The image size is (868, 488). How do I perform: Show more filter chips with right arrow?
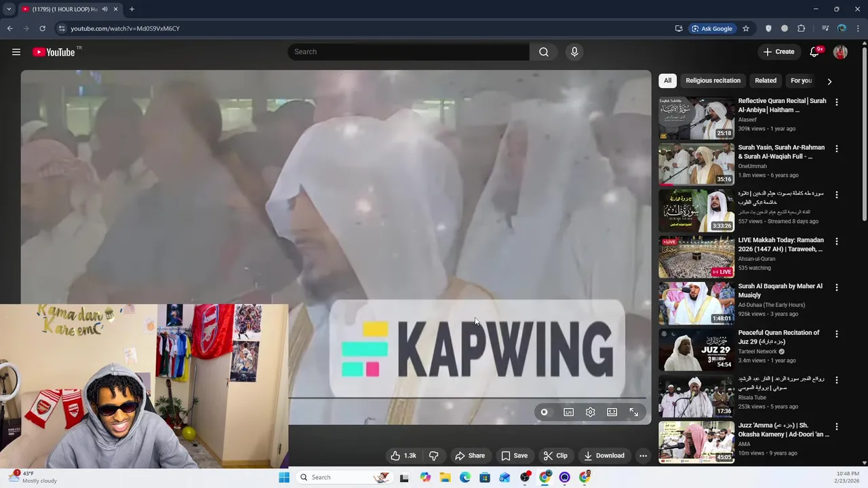(x=829, y=81)
